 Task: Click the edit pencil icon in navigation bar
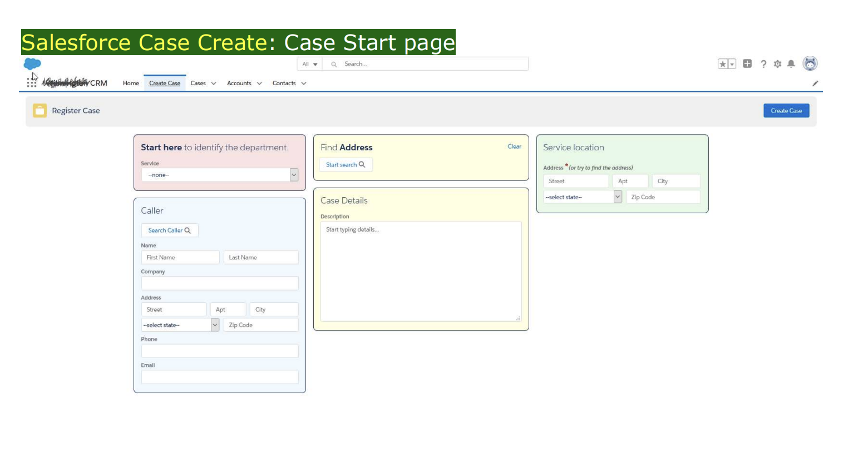[815, 84]
